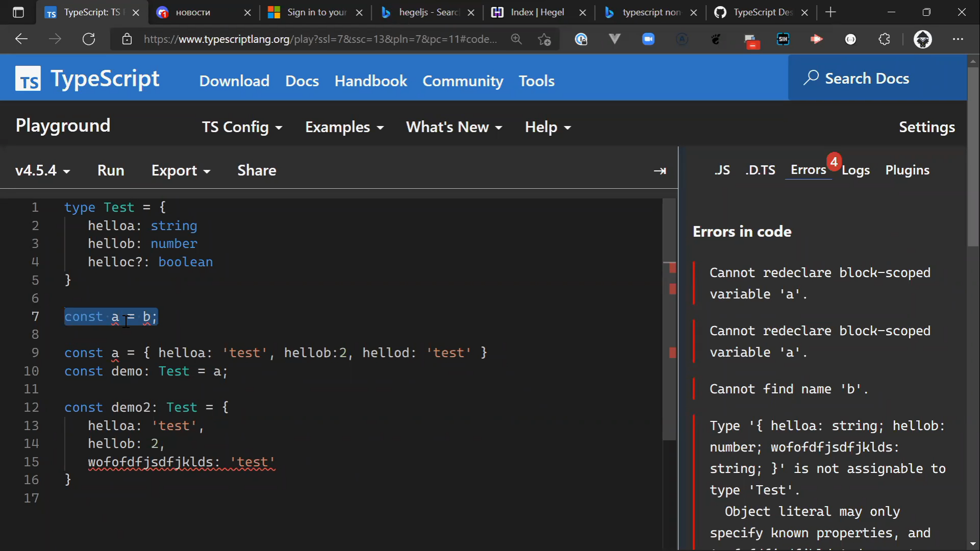Open the What's New dropdown
980x551 pixels.
pyautogui.click(x=454, y=127)
